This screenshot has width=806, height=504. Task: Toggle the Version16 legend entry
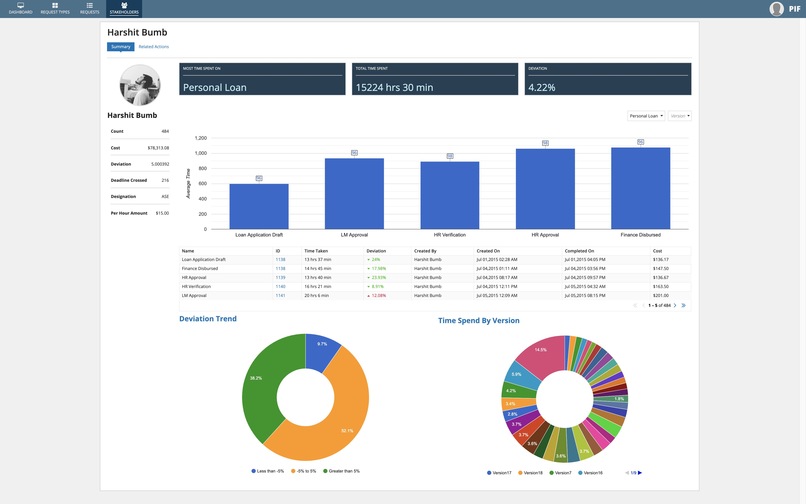590,473
